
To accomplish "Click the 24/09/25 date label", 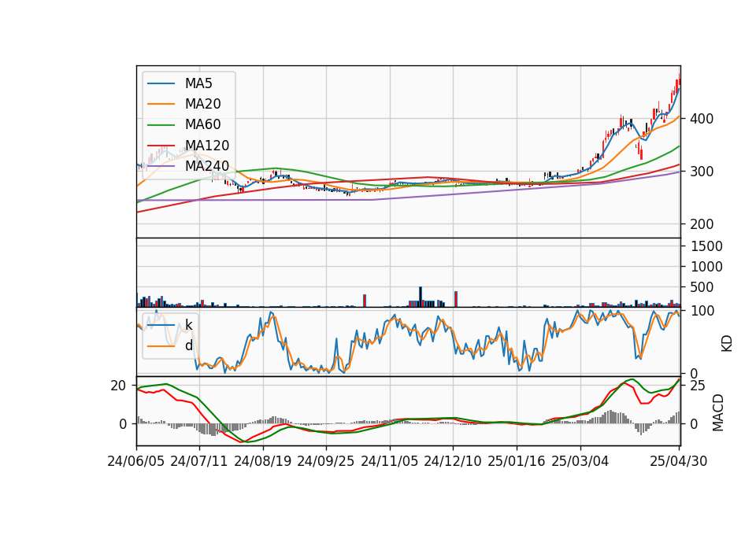I will pyautogui.click(x=326, y=461).
